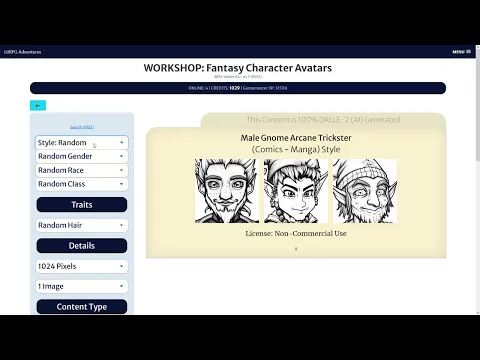
Task: Click the Traits section header
Action: click(82, 205)
